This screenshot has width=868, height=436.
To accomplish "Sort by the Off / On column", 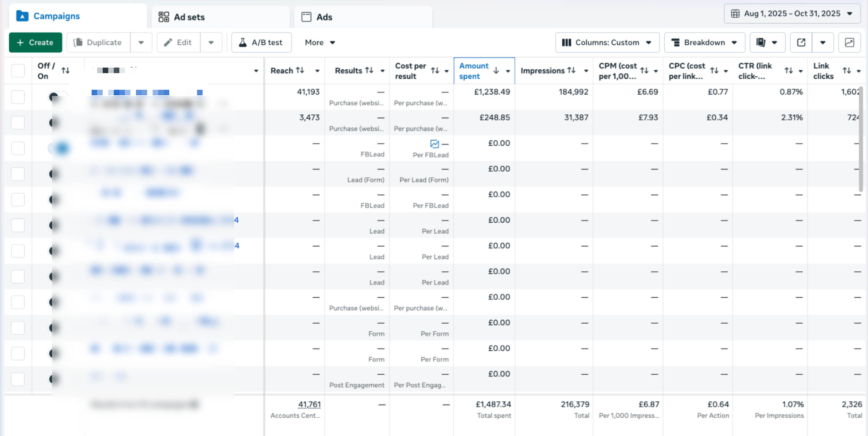I will coord(65,71).
